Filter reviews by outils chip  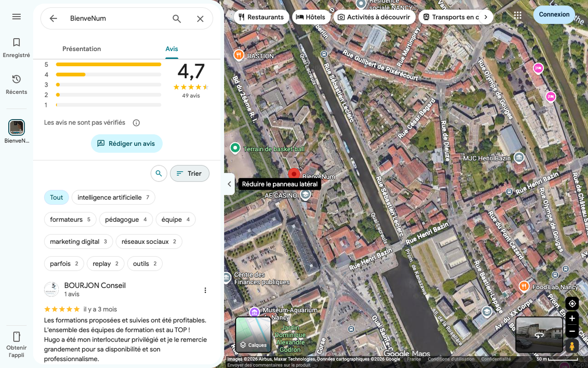[x=145, y=263]
